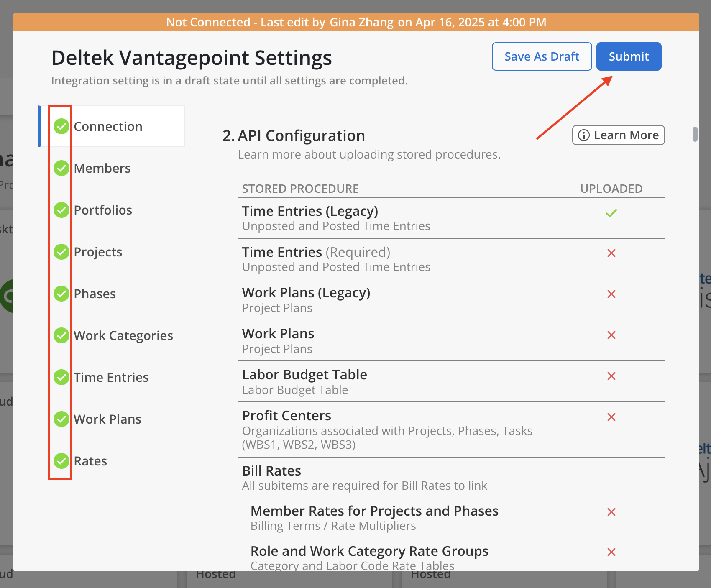Click red X for Profit Centers
Screen dimensions: 711x588
click(x=611, y=417)
